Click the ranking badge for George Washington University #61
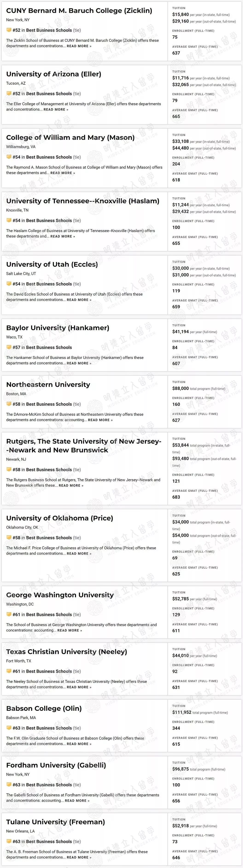This screenshot has width=243, height=868. (x=9, y=614)
